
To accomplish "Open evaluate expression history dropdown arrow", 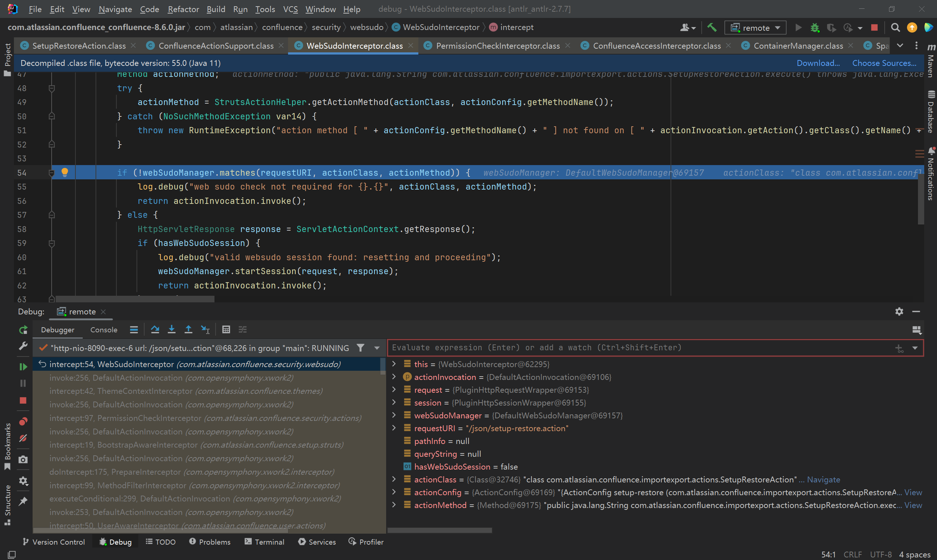I will (x=915, y=348).
